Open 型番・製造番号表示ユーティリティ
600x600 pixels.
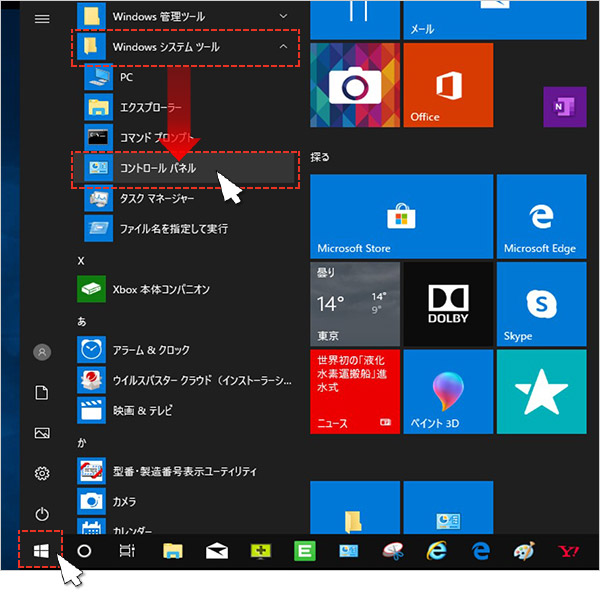(184, 471)
